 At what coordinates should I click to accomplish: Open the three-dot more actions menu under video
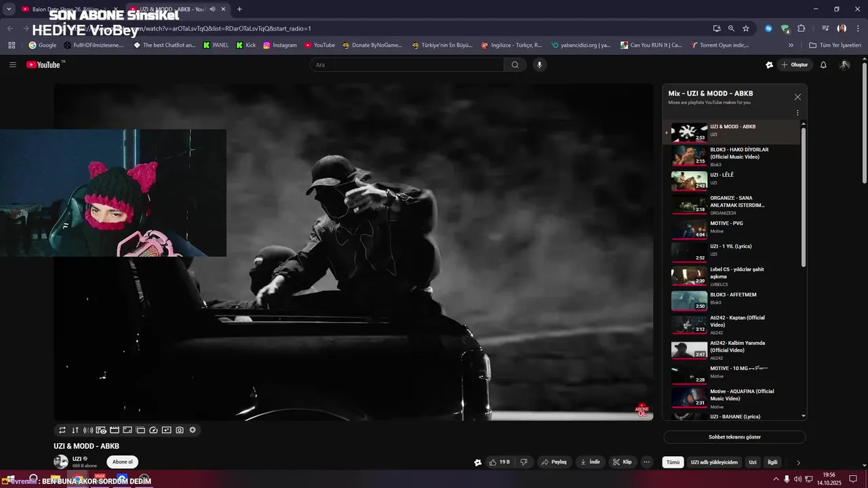pos(646,462)
